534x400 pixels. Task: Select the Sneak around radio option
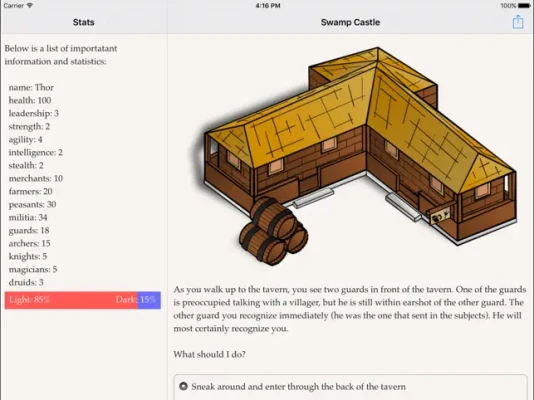184,386
